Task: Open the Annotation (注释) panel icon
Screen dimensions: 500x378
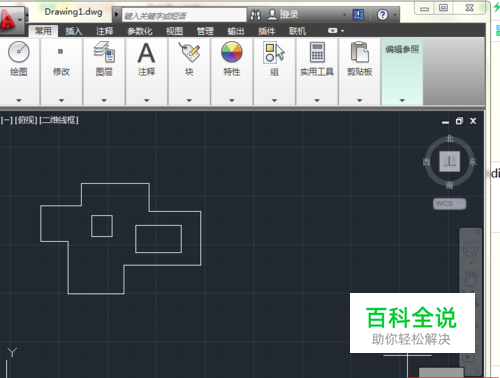Action: [146, 53]
